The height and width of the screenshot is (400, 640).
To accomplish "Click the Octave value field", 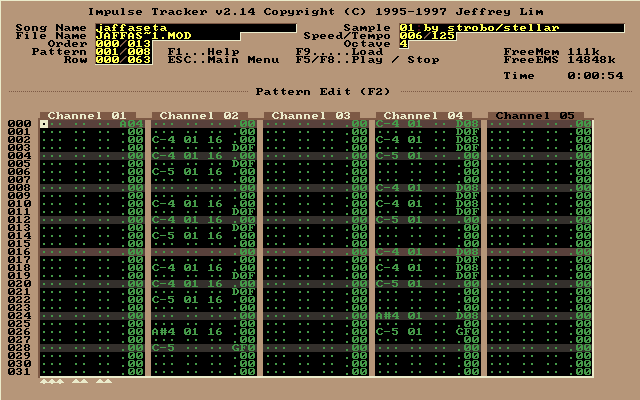I will click(404, 44).
